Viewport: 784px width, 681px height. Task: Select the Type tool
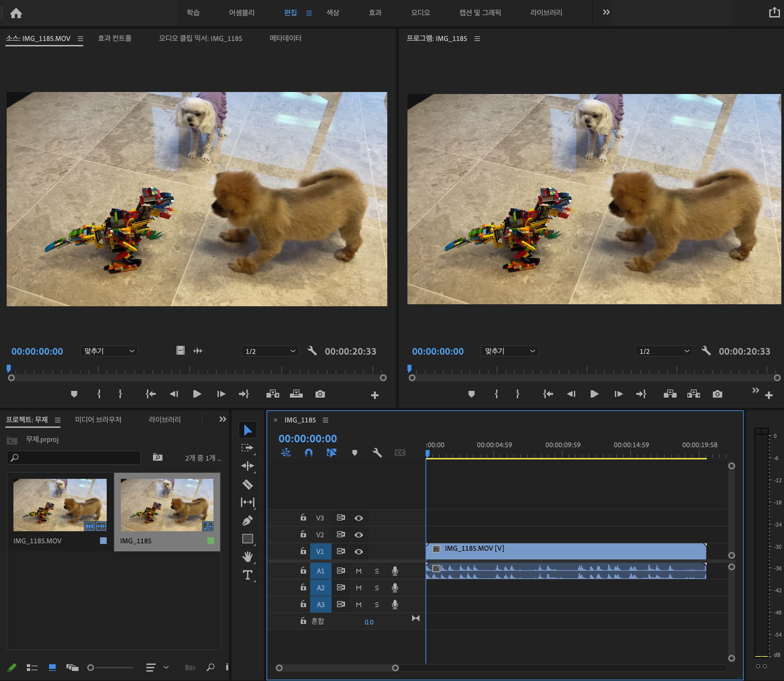[x=247, y=575]
